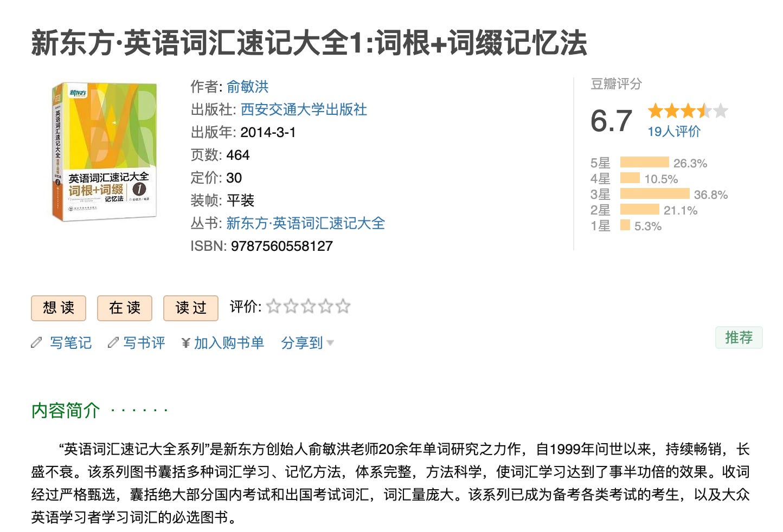
Task: Click the ISBN number 9787560558127
Action: [x=282, y=246]
